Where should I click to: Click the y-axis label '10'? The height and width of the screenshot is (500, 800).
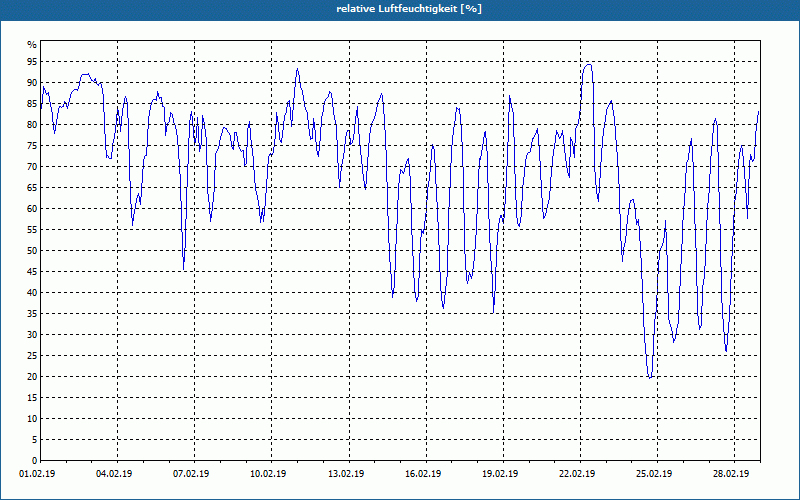pos(32,418)
